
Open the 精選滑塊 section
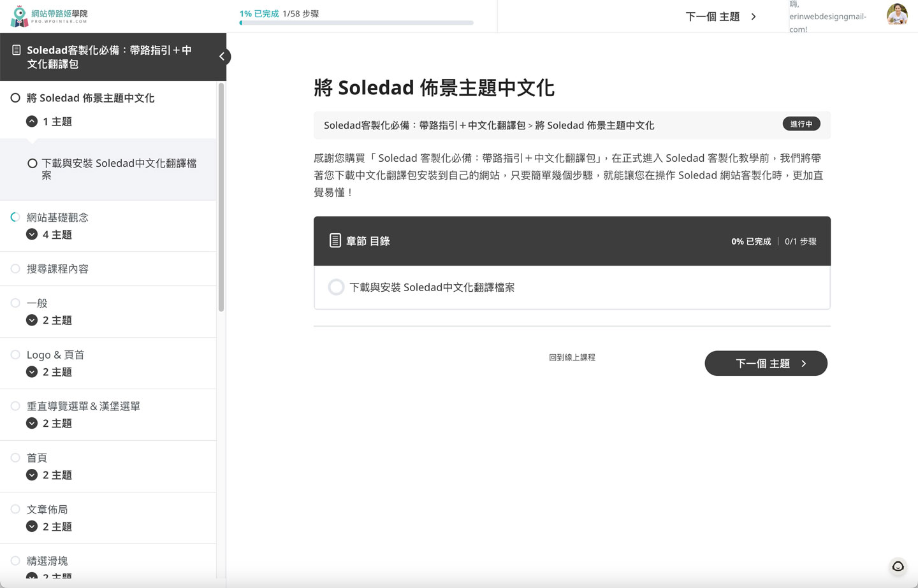pos(47,561)
